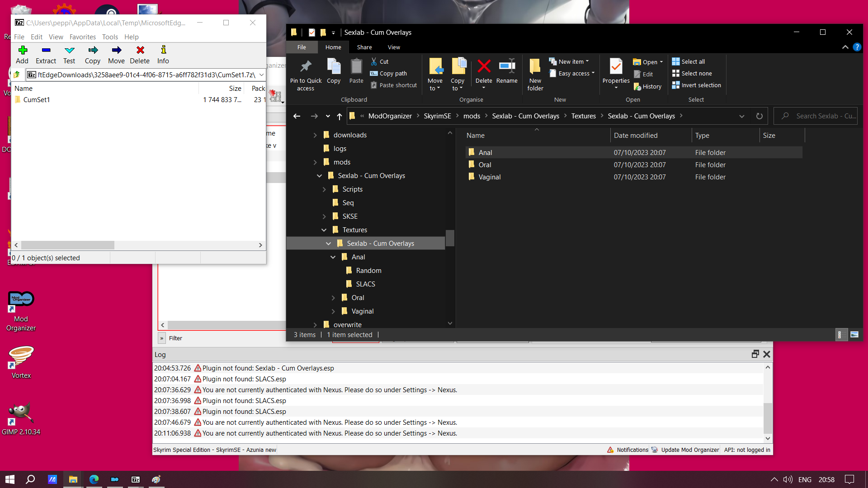The image size is (868, 488).
Task: Click the 7-Zip horizontal scrollbar thumb
Action: pyautogui.click(x=68, y=245)
